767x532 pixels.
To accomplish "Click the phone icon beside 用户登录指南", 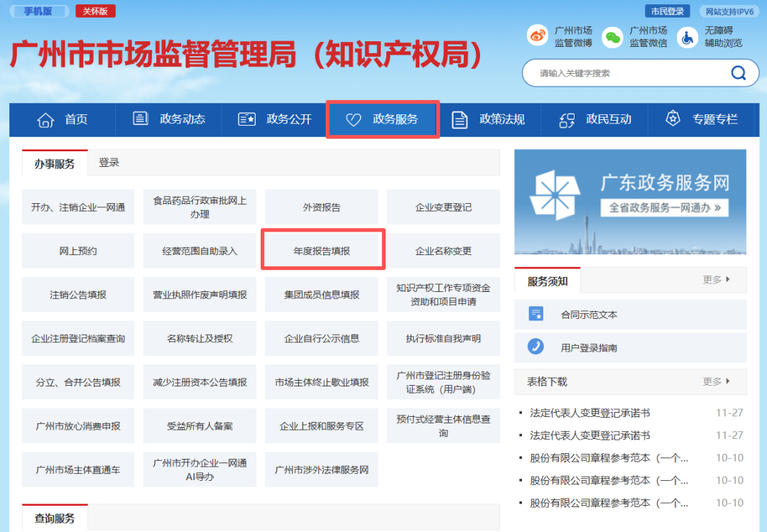I will (x=536, y=347).
